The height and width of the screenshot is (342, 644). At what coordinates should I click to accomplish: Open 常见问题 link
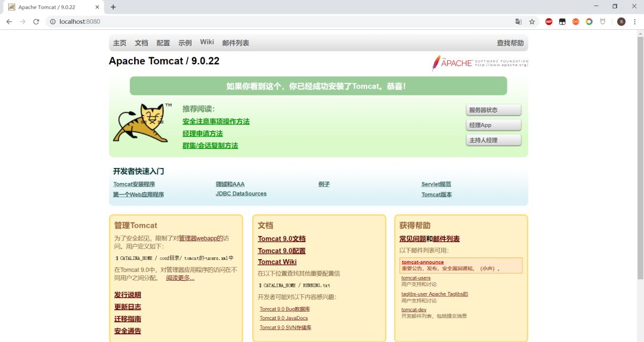(413, 238)
